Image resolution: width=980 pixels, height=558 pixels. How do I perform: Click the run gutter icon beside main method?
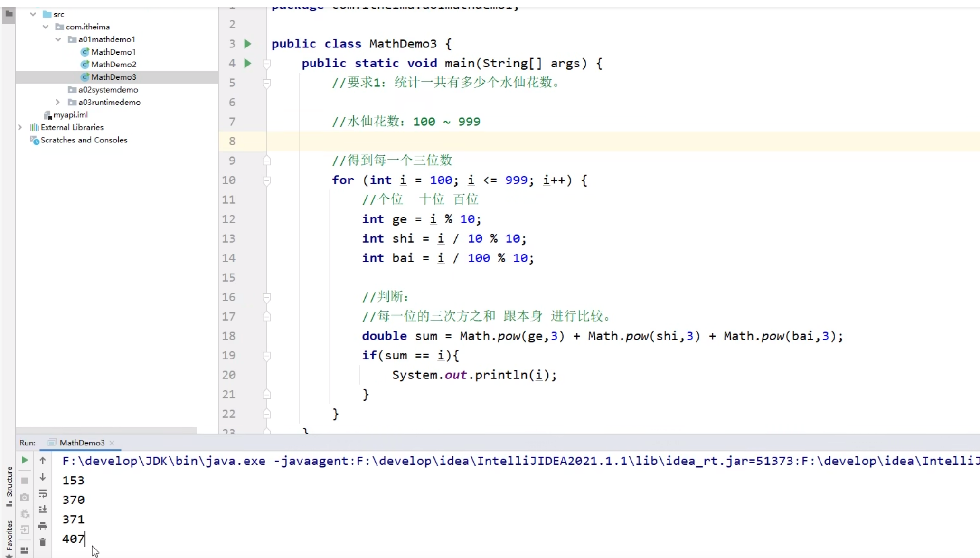[x=247, y=63]
